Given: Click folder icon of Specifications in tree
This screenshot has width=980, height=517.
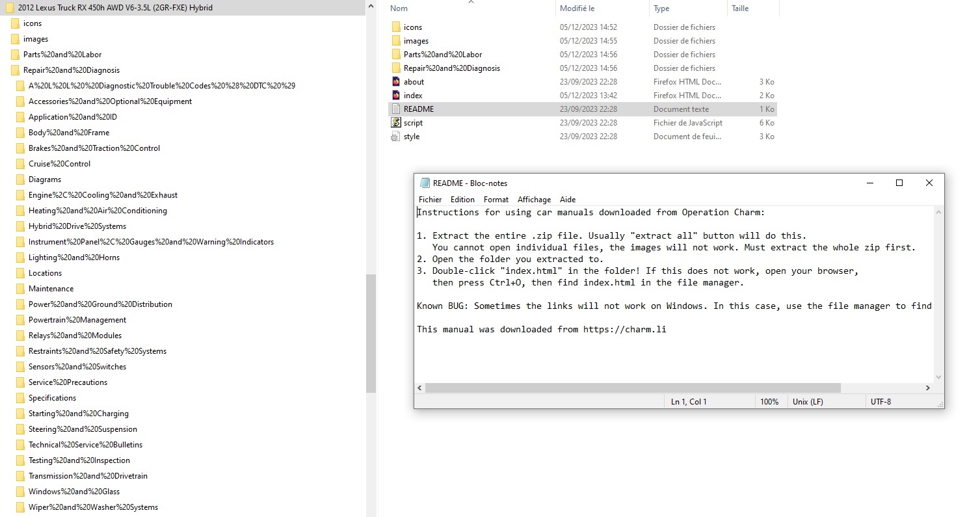Looking at the screenshot, I should (x=20, y=398).
